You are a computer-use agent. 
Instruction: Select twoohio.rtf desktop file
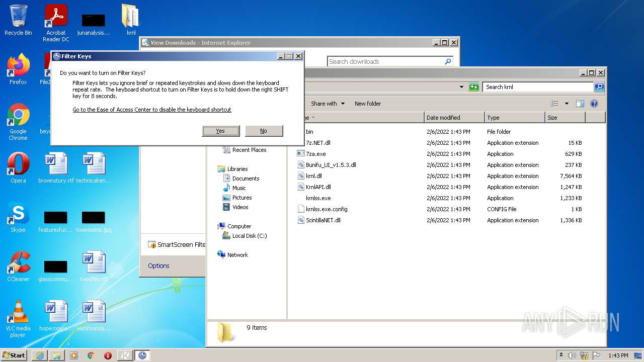(94, 266)
